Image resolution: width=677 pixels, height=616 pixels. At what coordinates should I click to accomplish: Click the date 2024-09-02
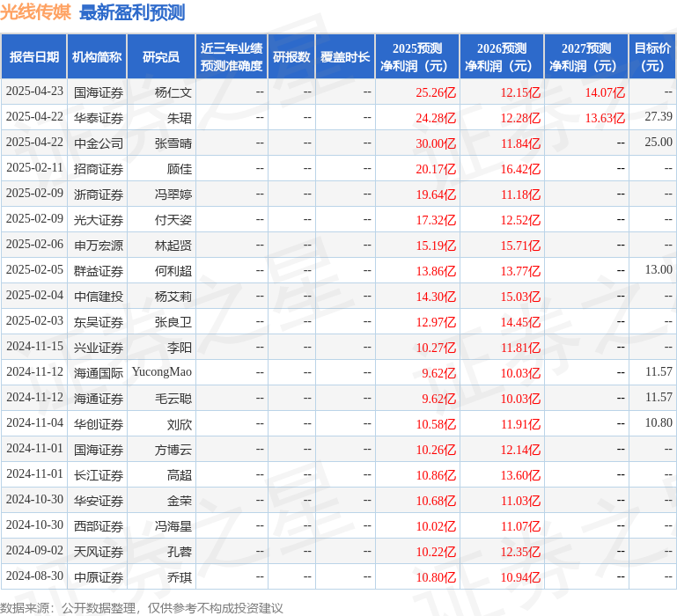click(34, 549)
